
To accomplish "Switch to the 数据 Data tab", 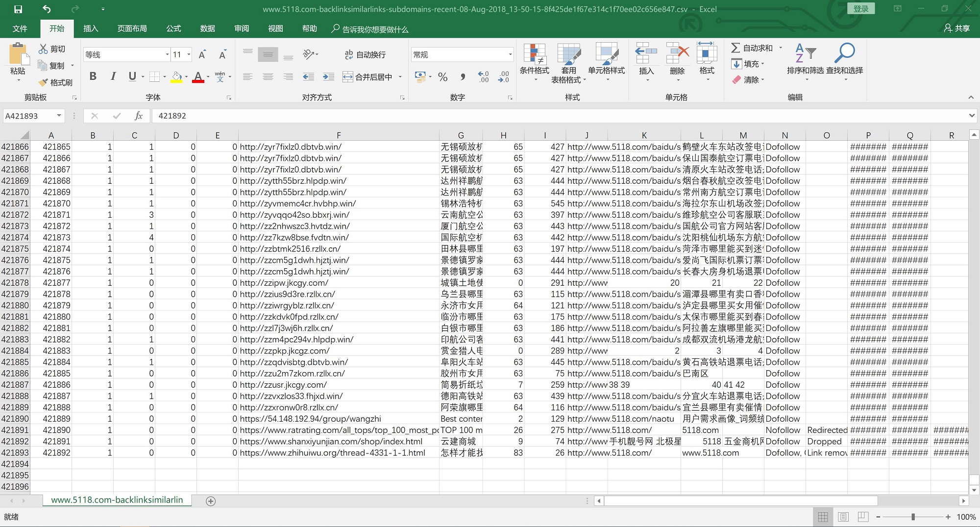I will click(208, 28).
